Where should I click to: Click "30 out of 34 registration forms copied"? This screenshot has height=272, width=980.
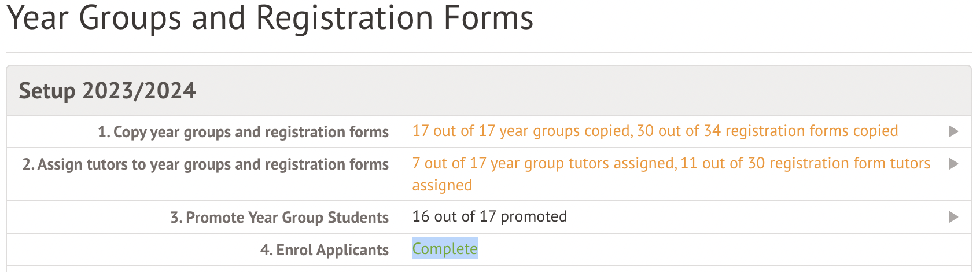tap(767, 131)
